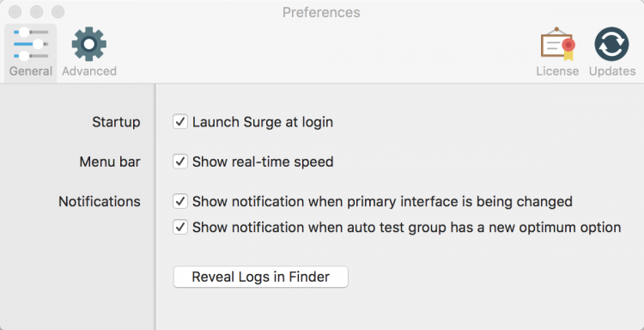Open the License pane via its label
This screenshot has width=644, height=330.
click(x=557, y=71)
